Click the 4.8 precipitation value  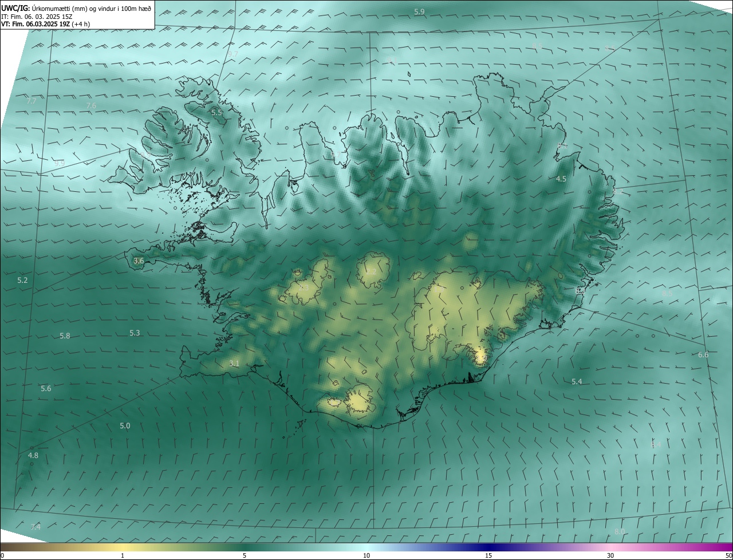[33, 455]
